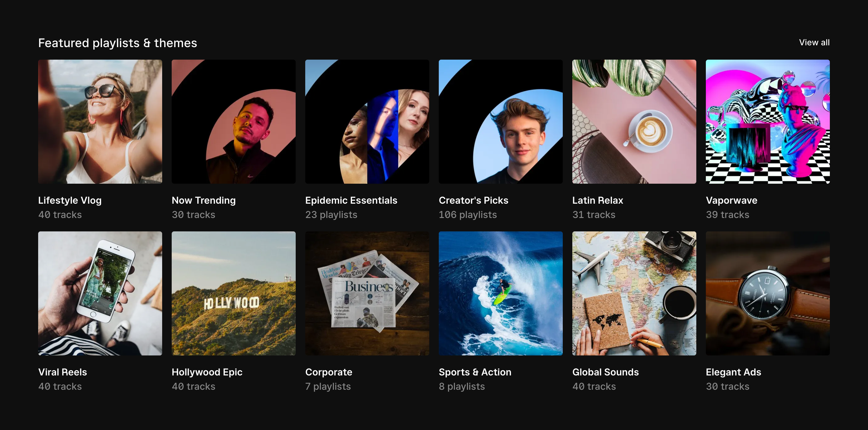The width and height of the screenshot is (868, 430).
Task: Click the Creator's Picks title text
Action: click(473, 200)
